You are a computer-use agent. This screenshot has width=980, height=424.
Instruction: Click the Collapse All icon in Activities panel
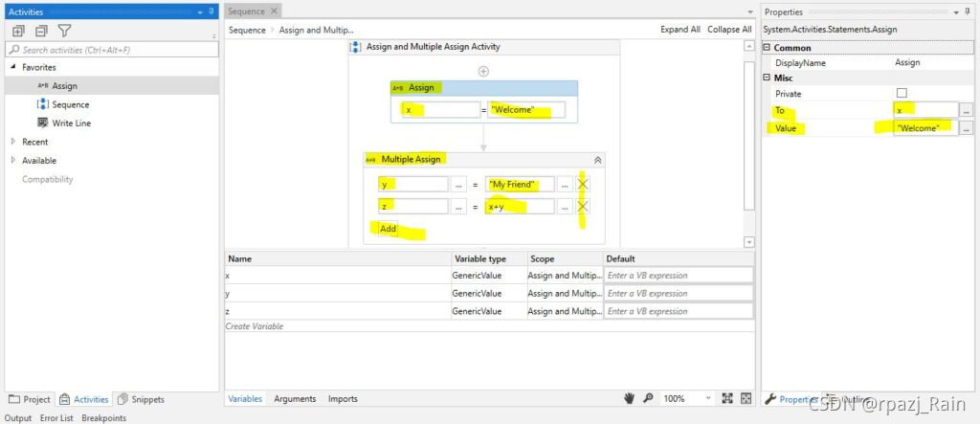click(x=41, y=31)
